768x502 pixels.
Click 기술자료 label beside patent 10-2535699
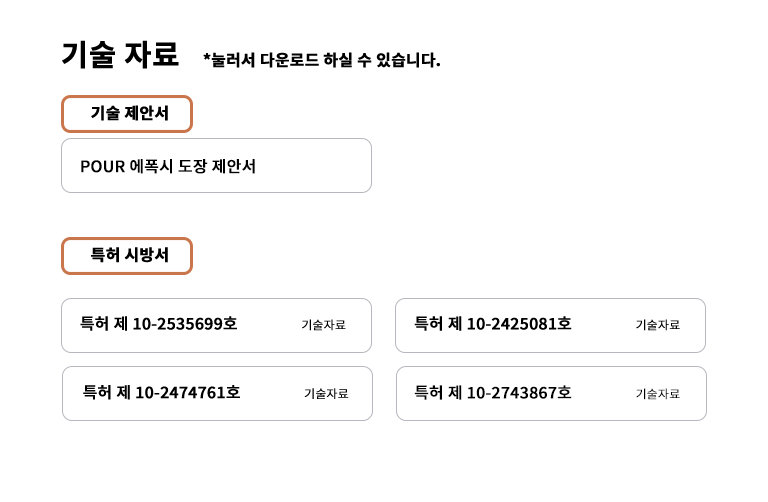[x=323, y=325]
